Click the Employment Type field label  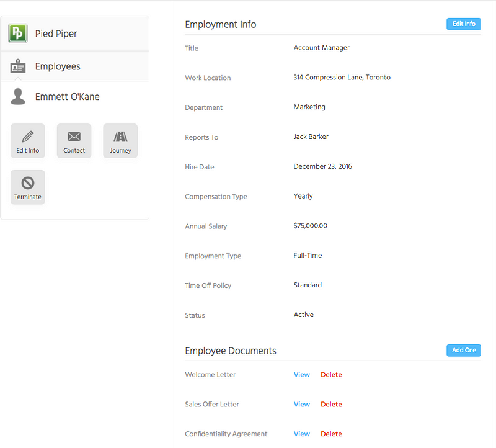tap(213, 256)
